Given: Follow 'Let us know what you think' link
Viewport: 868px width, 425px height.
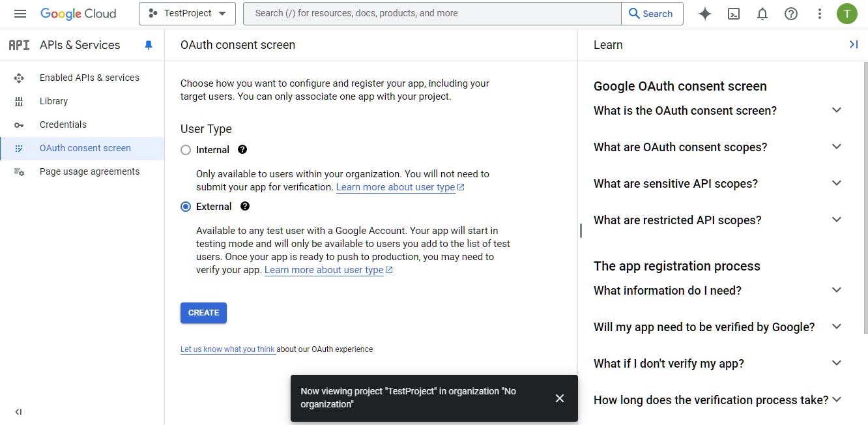Looking at the screenshot, I should click(x=227, y=349).
